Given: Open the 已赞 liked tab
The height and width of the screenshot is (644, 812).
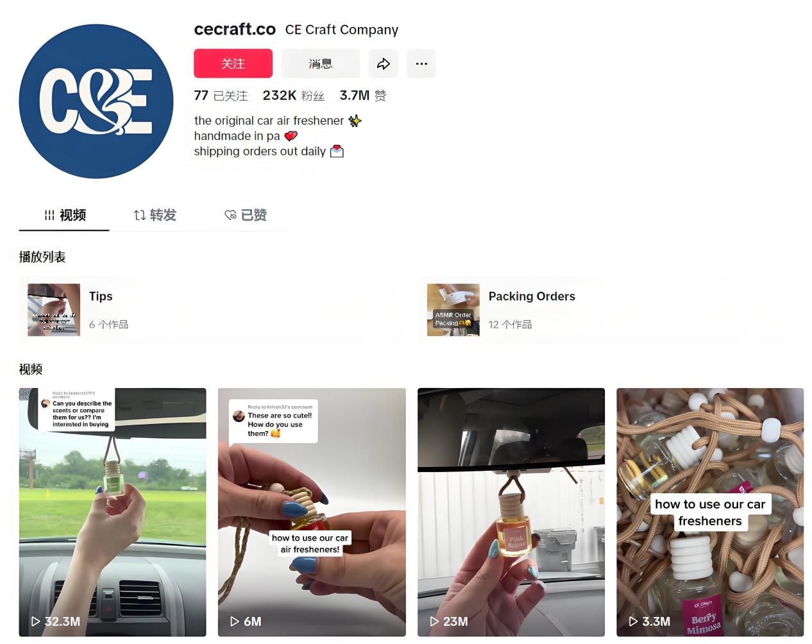Looking at the screenshot, I should 245,216.
